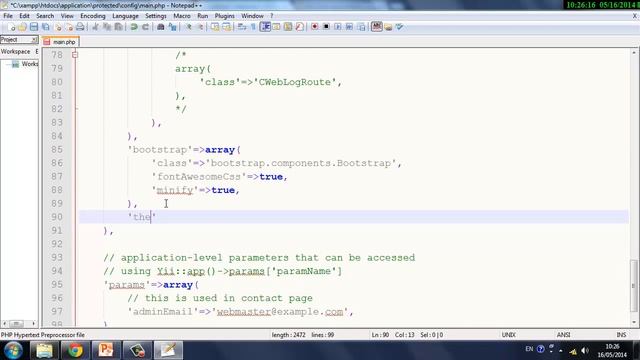Save the file with the Save icon

coord(34,27)
